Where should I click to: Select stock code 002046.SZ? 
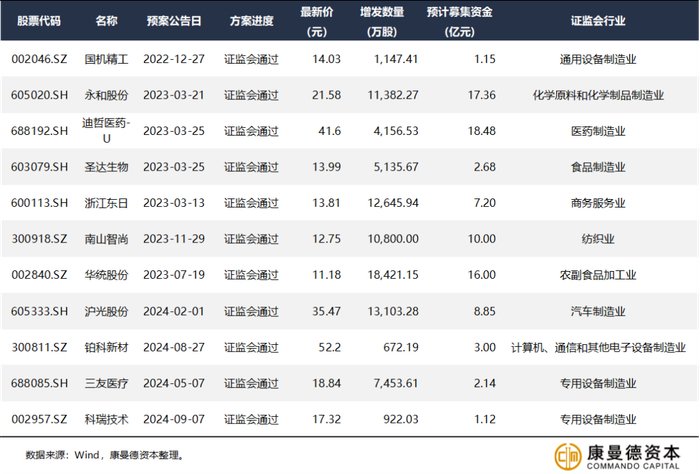coord(39,59)
